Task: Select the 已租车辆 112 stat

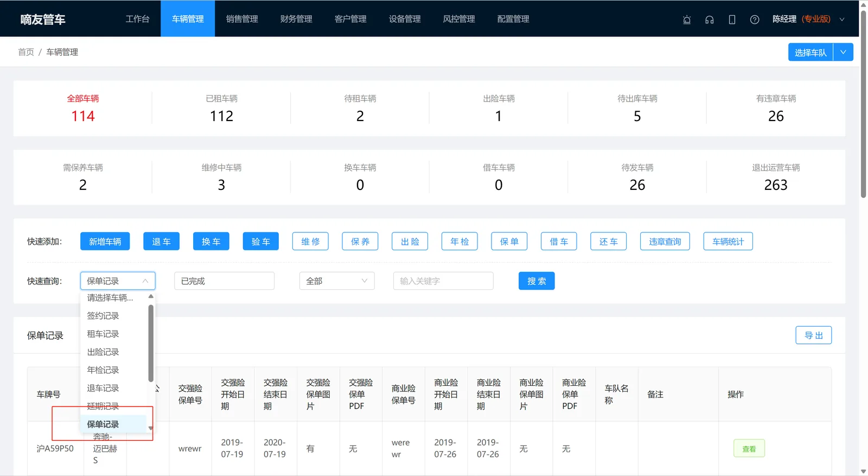Action: point(221,108)
